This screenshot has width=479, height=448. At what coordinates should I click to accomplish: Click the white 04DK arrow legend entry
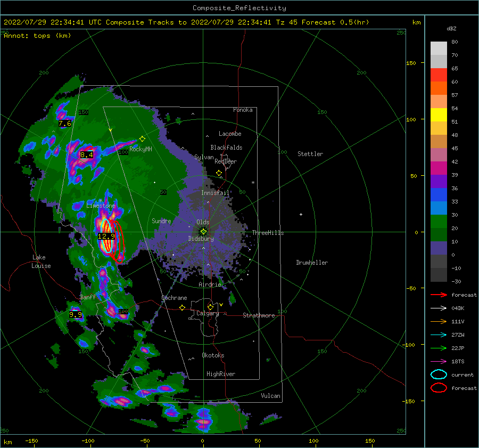click(439, 308)
